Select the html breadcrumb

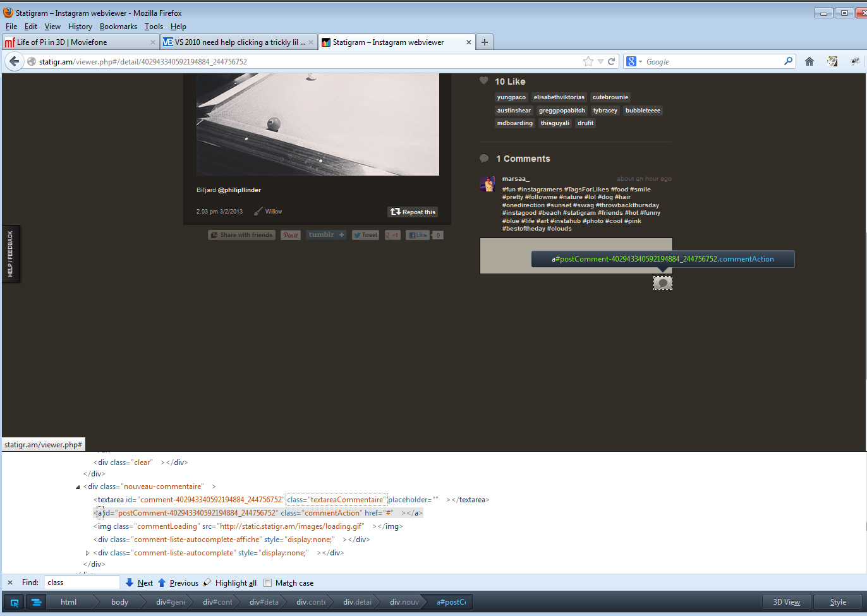(x=68, y=602)
